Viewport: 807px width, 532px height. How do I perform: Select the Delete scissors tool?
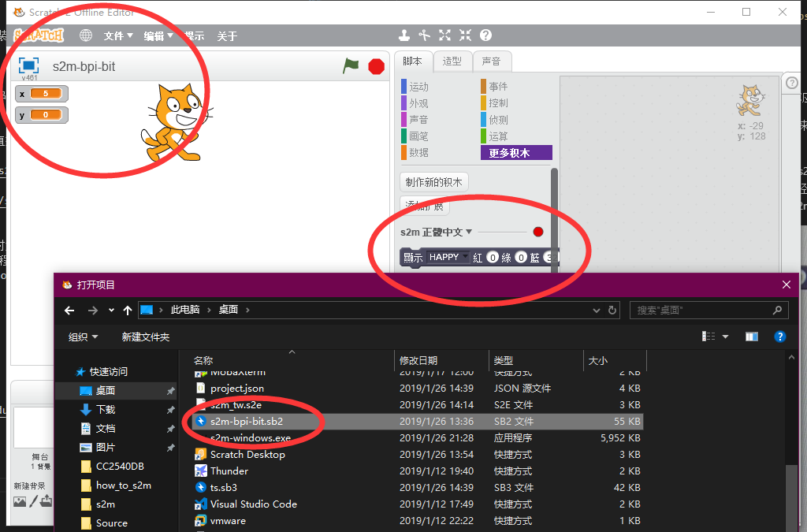point(425,35)
